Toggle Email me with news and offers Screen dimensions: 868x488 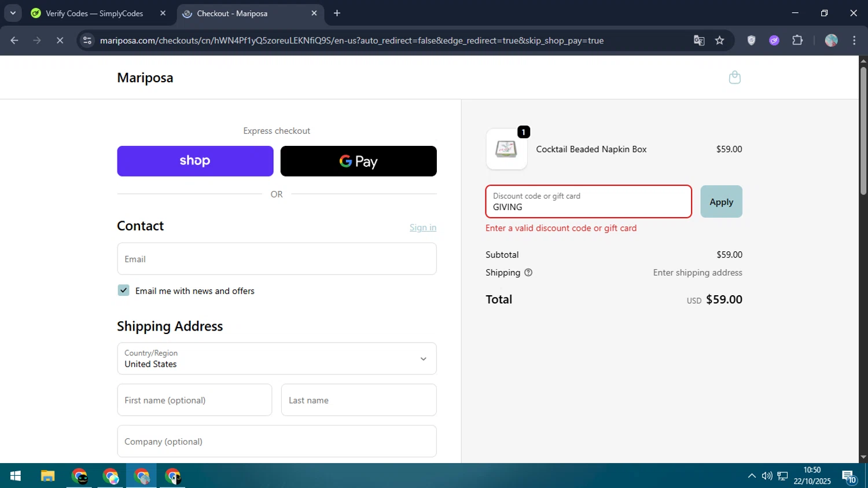(x=123, y=291)
